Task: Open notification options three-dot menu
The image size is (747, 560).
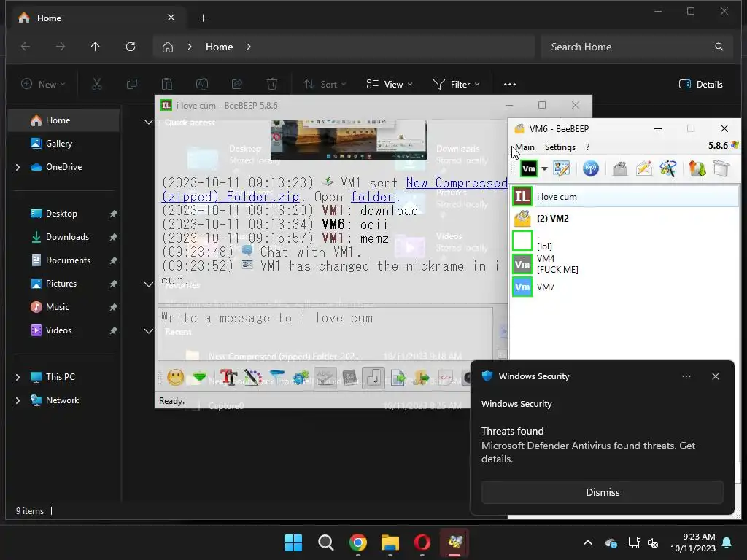Action: pos(686,376)
